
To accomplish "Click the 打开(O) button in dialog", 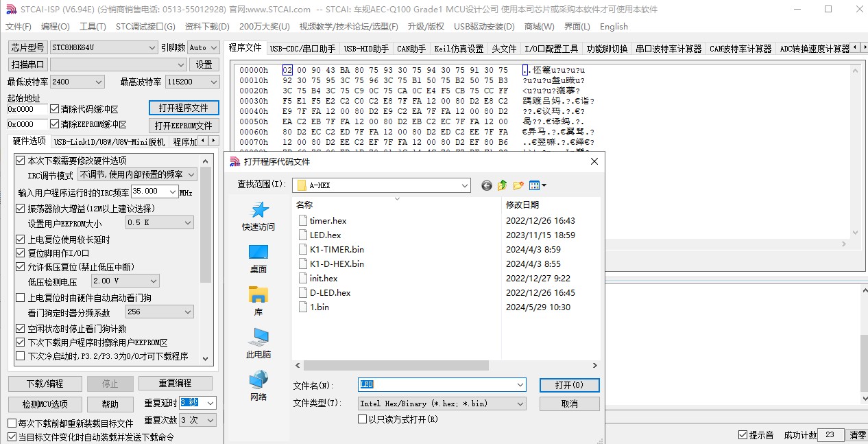I will [569, 385].
